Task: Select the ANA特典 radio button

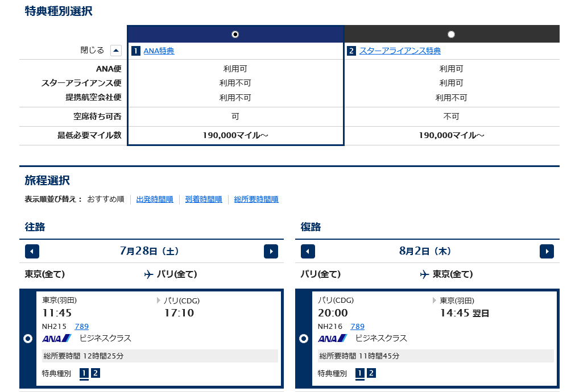Action: [x=235, y=34]
